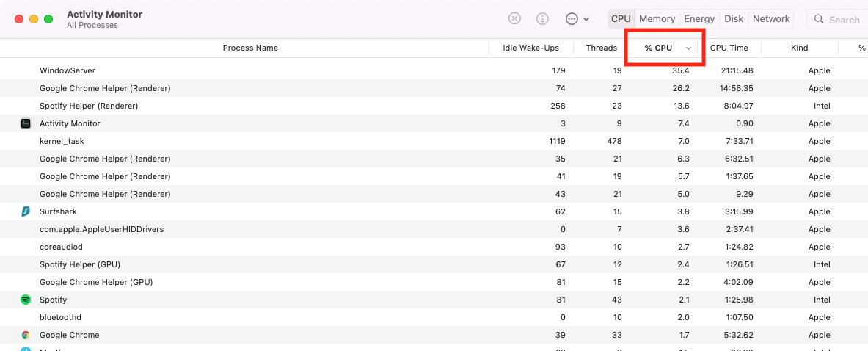868x351 pixels.
Task: Click the Google Chrome app icon
Action: (26, 335)
